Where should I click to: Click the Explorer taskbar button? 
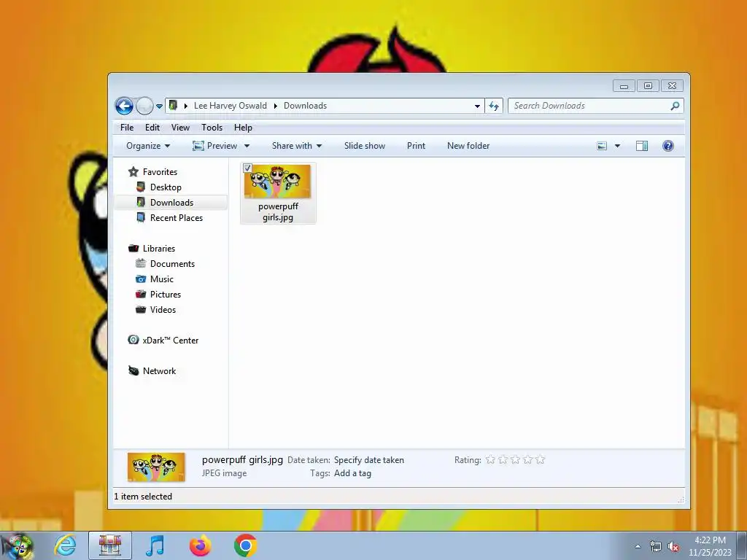tap(110, 545)
